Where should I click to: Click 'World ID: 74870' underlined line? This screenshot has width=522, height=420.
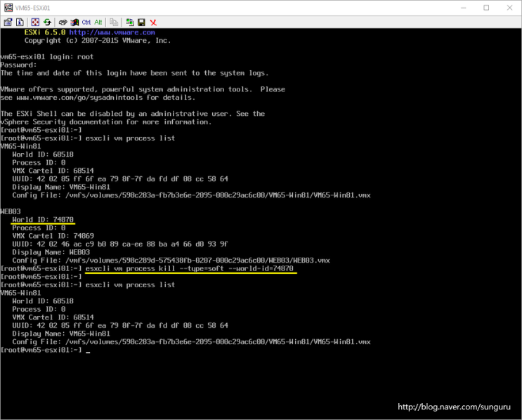pos(43,219)
